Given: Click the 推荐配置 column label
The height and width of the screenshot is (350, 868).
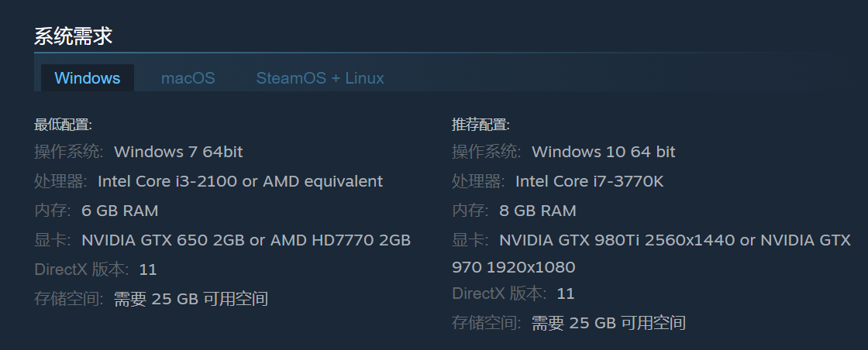Looking at the screenshot, I should click(480, 125).
